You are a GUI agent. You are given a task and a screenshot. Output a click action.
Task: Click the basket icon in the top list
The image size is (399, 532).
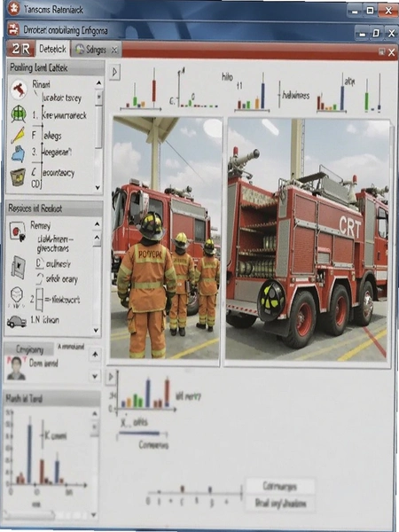18,176
